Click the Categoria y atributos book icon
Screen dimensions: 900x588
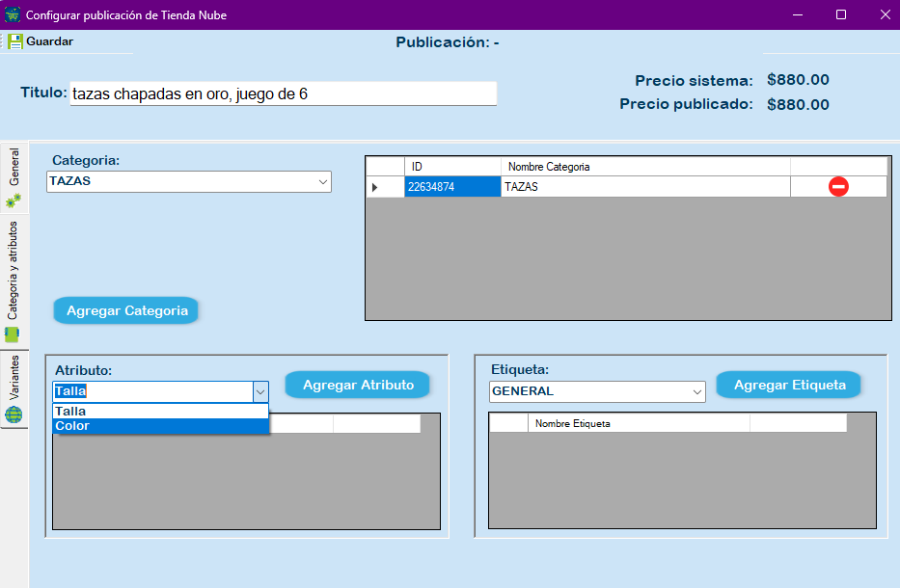click(x=14, y=335)
